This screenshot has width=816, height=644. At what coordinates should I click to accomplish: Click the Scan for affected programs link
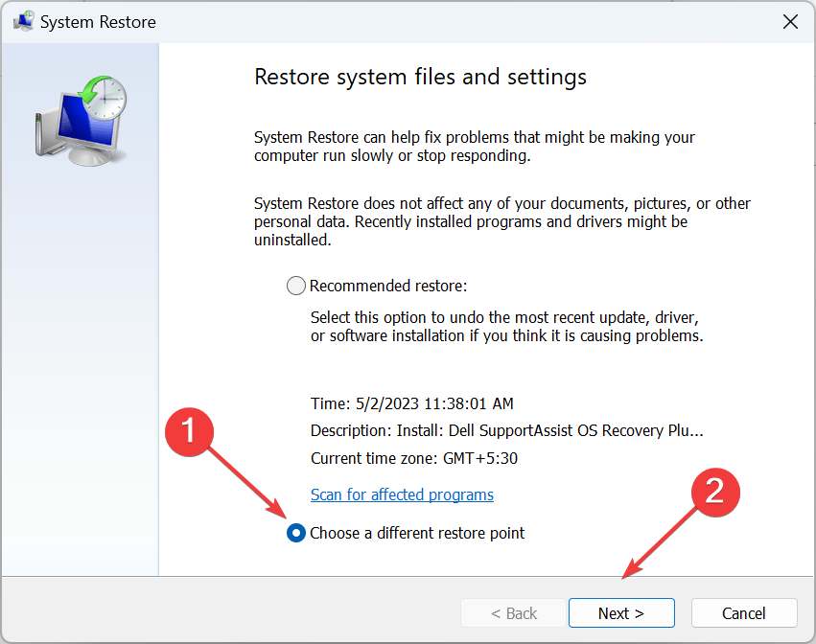(402, 494)
